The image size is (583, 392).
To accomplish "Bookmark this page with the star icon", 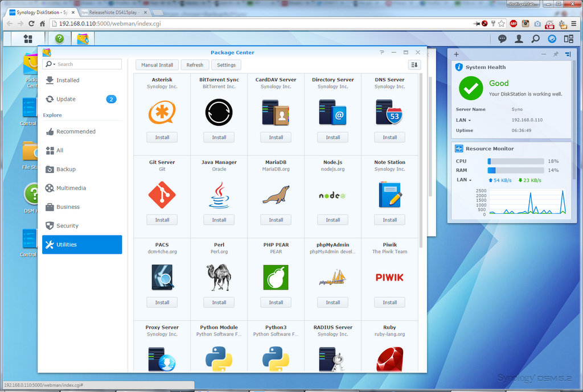I will [x=502, y=24].
